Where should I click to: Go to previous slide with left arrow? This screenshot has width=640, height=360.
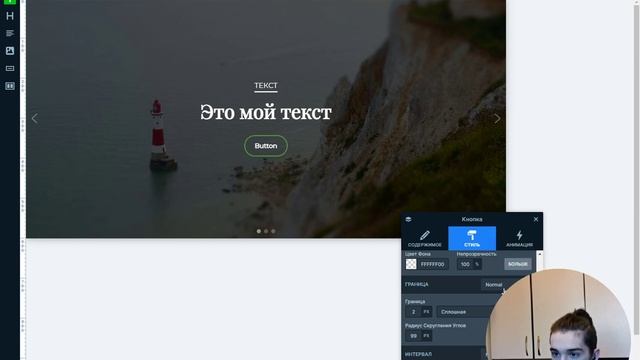click(x=35, y=118)
